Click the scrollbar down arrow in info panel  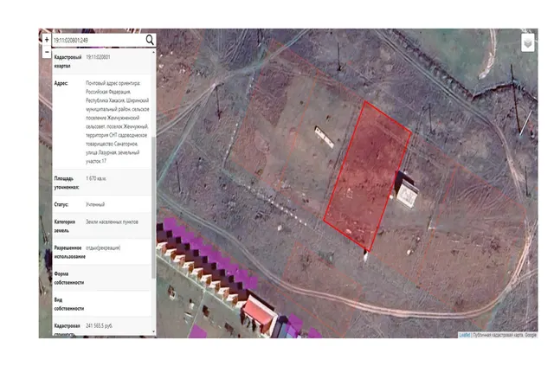coord(153,331)
